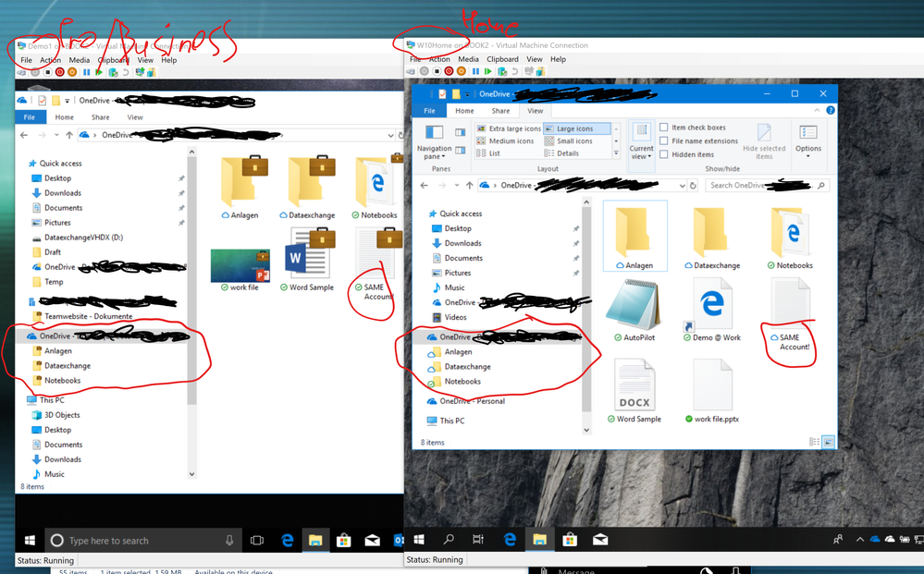924x574 pixels.
Task: Reset W10Home VM with green play icon
Action: point(488,71)
